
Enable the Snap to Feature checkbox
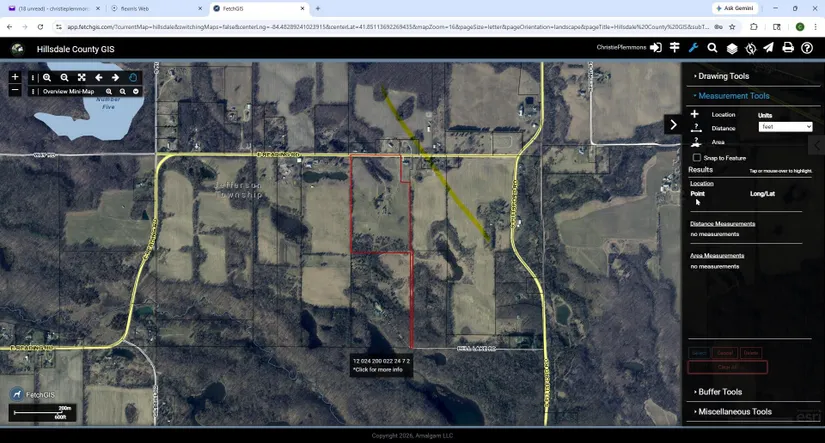[x=697, y=158]
